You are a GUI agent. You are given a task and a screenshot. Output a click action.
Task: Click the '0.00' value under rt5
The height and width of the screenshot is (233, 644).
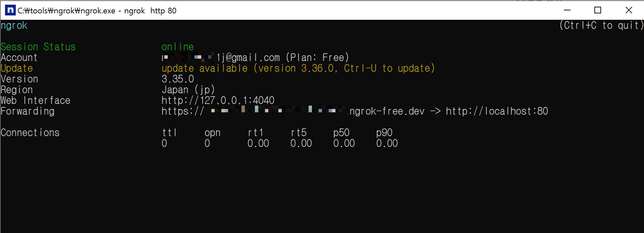pyautogui.click(x=301, y=143)
